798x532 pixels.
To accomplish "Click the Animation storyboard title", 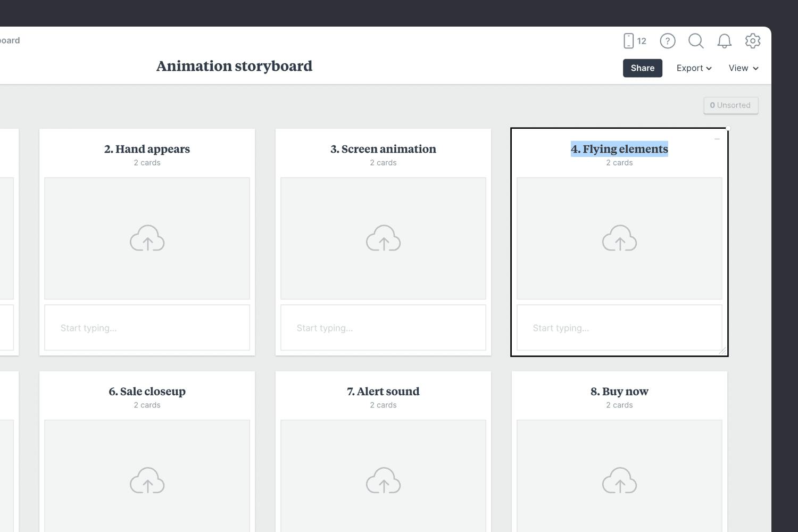I will (234, 66).
